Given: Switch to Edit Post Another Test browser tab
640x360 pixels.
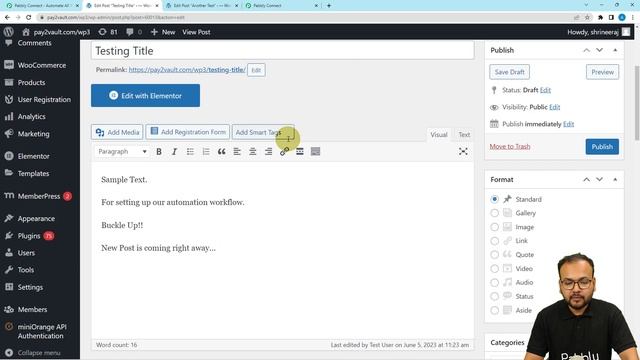Looking at the screenshot, I should pos(202,6).
